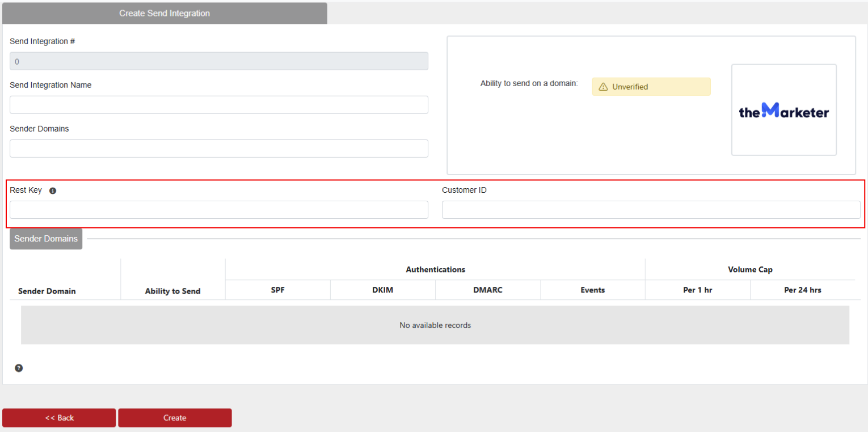Select the DMARC column header
Image resolution: width=868 pixels, height=432 pixels.
point(487,290)
